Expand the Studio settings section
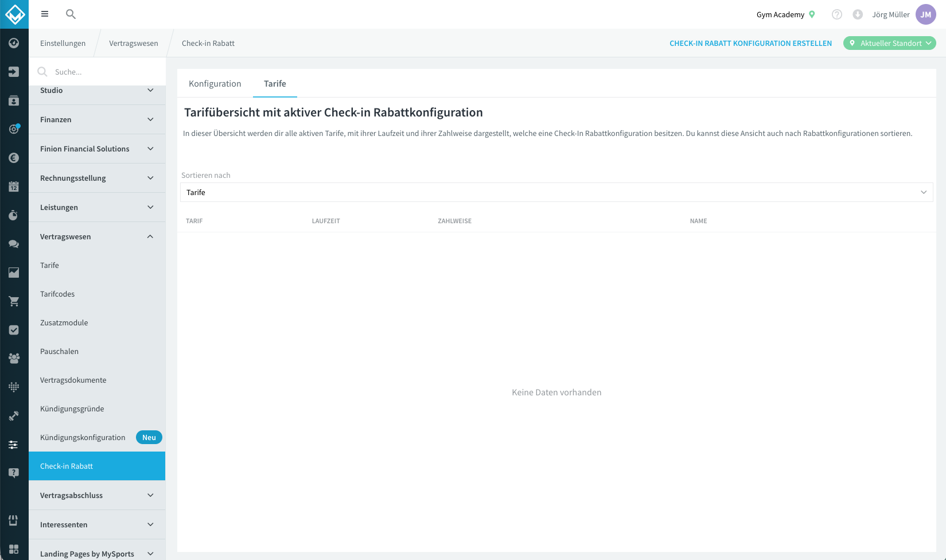The image size is (946, 560). coord(97,91)
